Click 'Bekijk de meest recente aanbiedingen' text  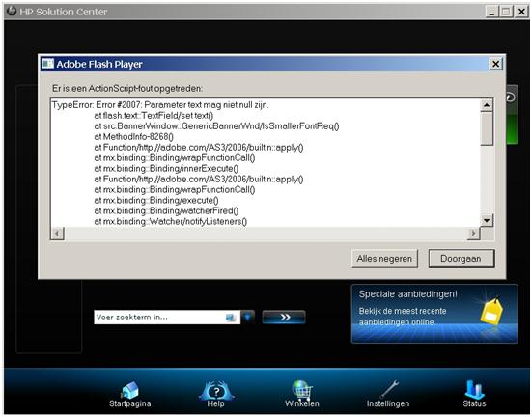coord(403,317)
